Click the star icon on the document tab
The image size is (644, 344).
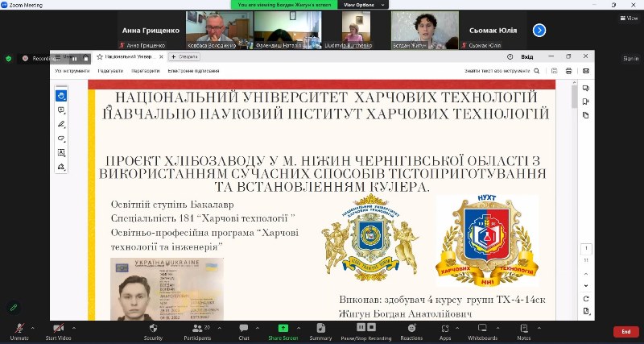99,56
